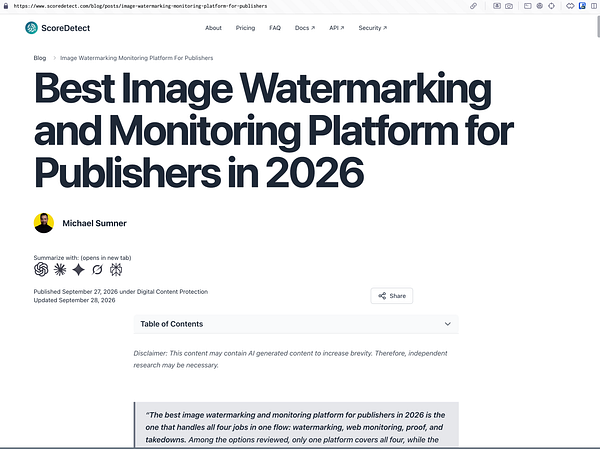The image size is (600, 449).
Task: Click the round globe toolbar icon
Action: pyautogui.click(x=540, y=6)
